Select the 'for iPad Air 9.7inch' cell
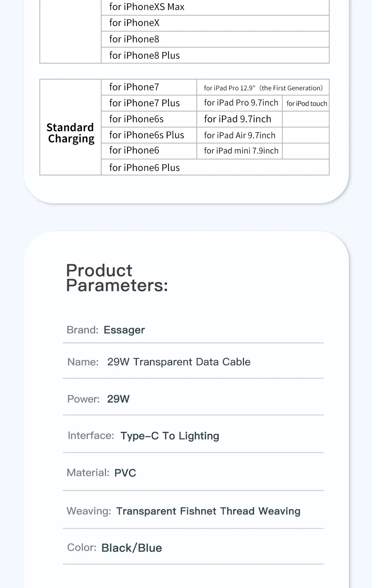Screen dimensions: 372x588 coord(240,135)
